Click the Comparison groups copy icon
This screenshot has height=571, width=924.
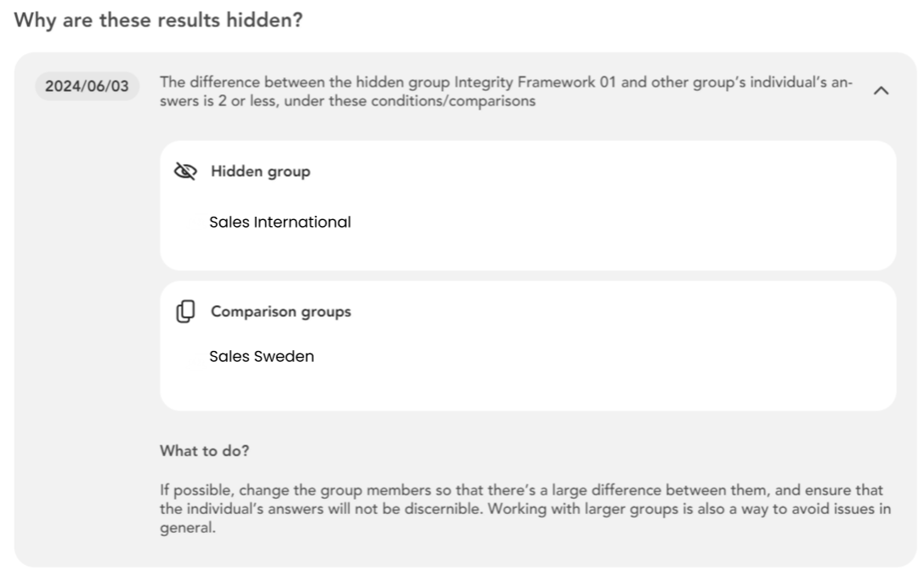pyautogui.click(x=184, y=312)
